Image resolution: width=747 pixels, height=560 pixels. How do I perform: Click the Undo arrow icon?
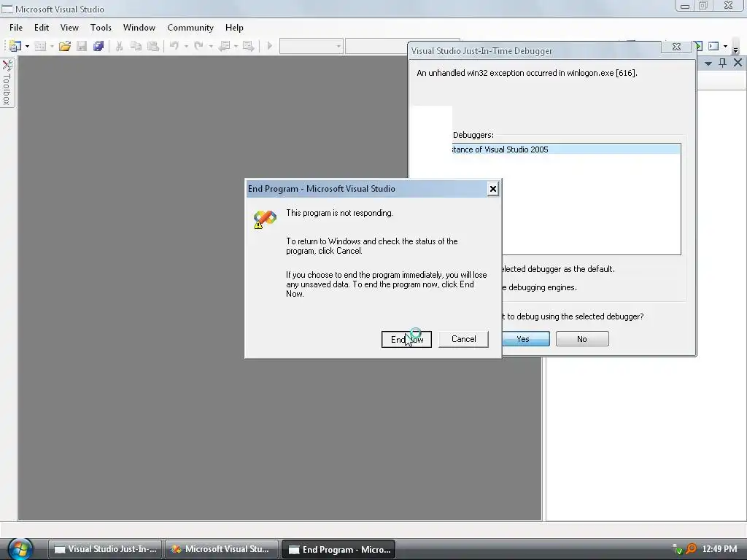[174, 46]
